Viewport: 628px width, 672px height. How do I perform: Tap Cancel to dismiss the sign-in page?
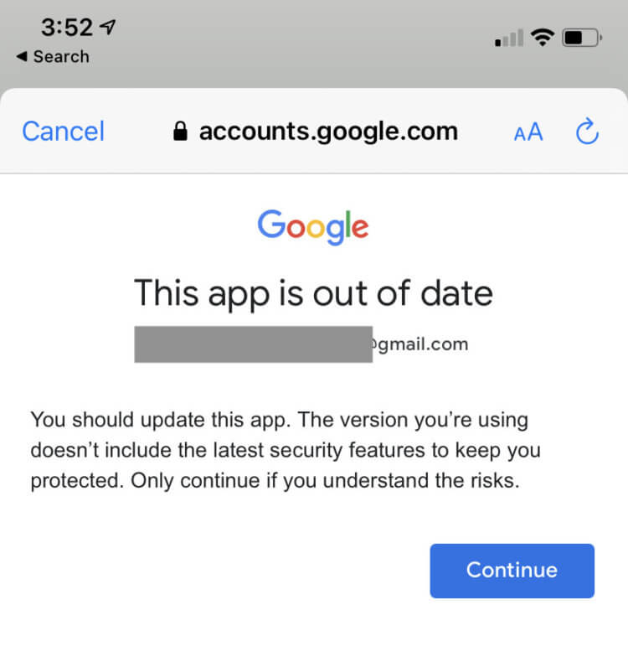click(x=62, y=131)
